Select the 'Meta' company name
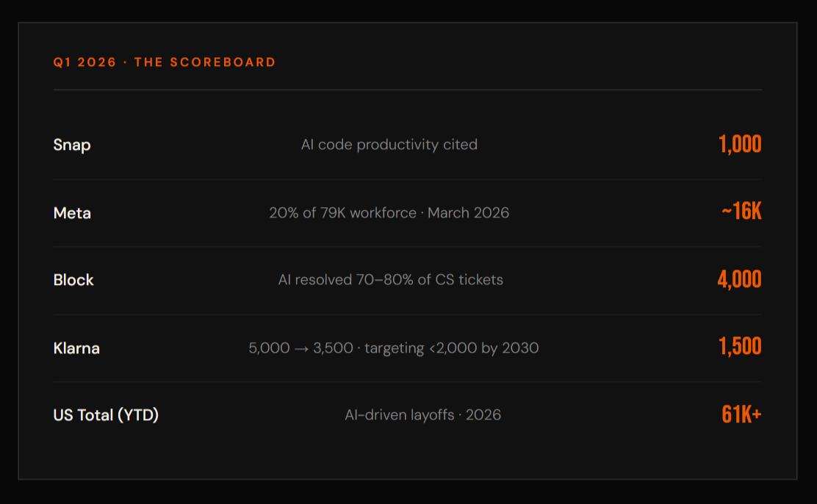The image size is (817, 504). coord(72,212)
